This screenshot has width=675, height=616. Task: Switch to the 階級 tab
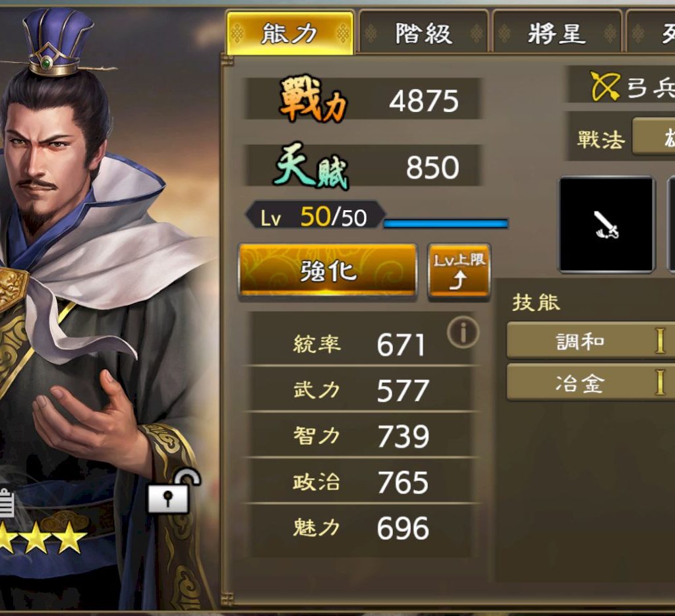point(424,32)
